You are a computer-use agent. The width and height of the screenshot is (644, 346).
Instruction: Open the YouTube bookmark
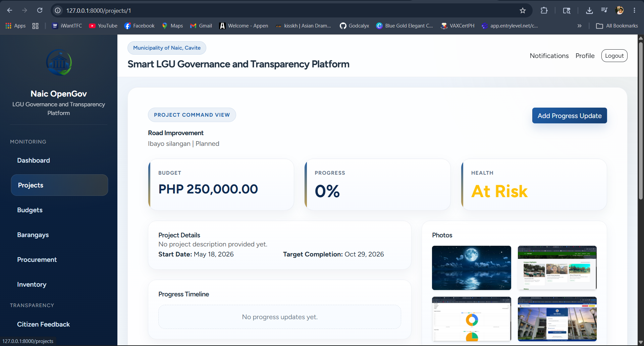point(103,26)
